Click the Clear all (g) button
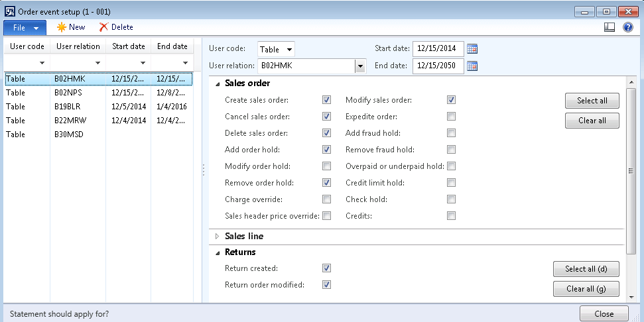This screenshot has height=322, width=644. [x=586, y=289]
